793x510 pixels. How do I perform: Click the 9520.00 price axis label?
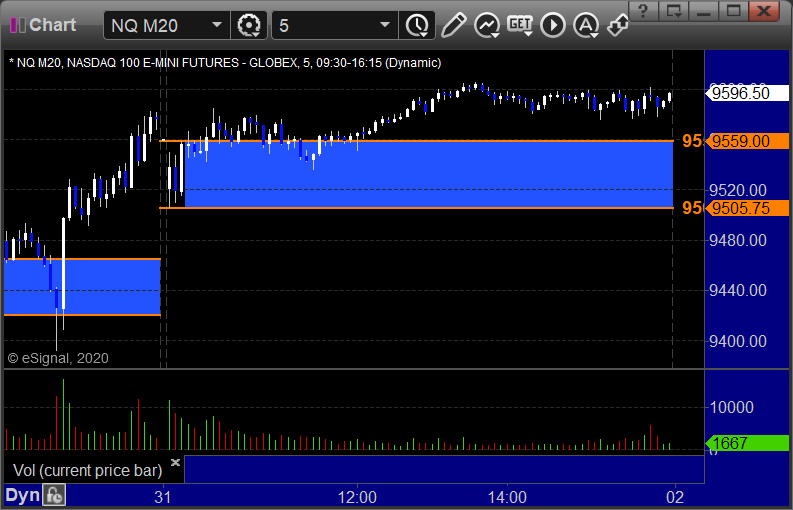tap(738, 190)
